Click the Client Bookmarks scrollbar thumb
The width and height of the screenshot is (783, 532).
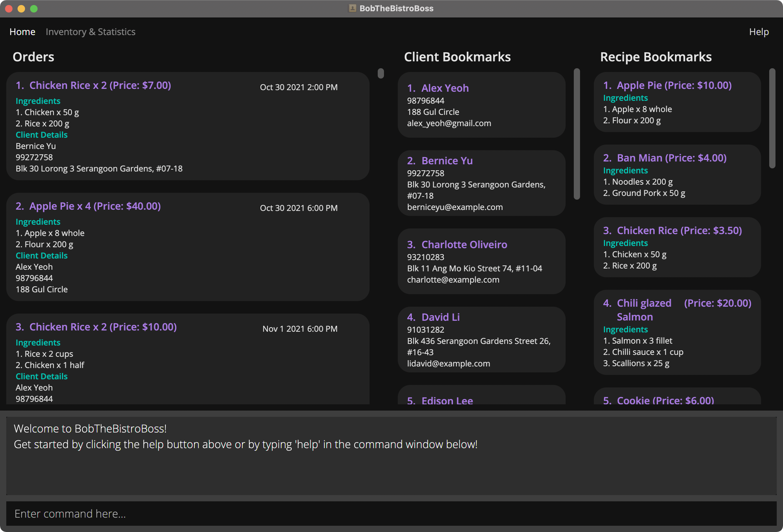pos(577,134)
